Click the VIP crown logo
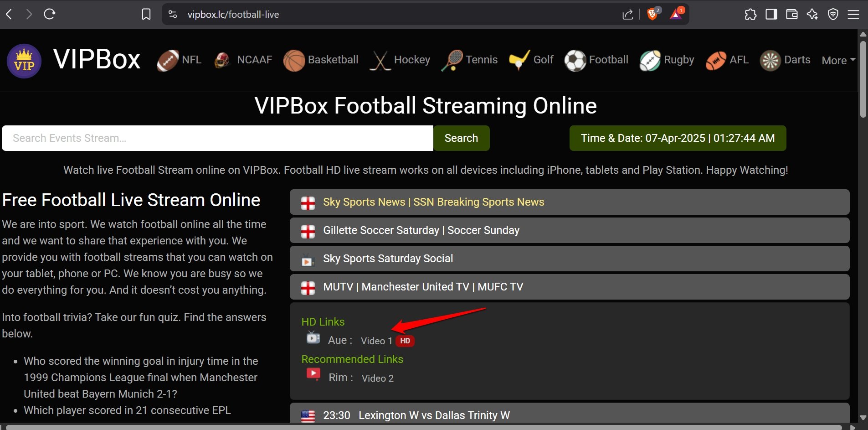 click(x=24, y=61)
